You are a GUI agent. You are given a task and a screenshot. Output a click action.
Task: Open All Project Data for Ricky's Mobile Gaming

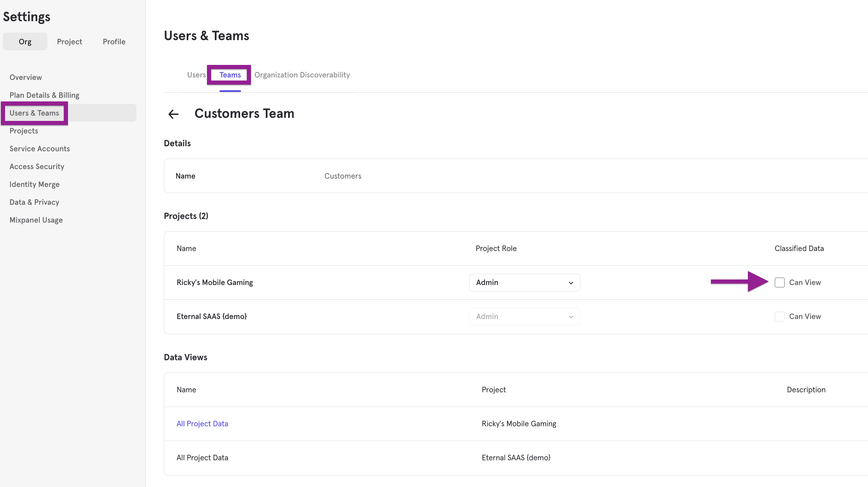coord(202,424)
